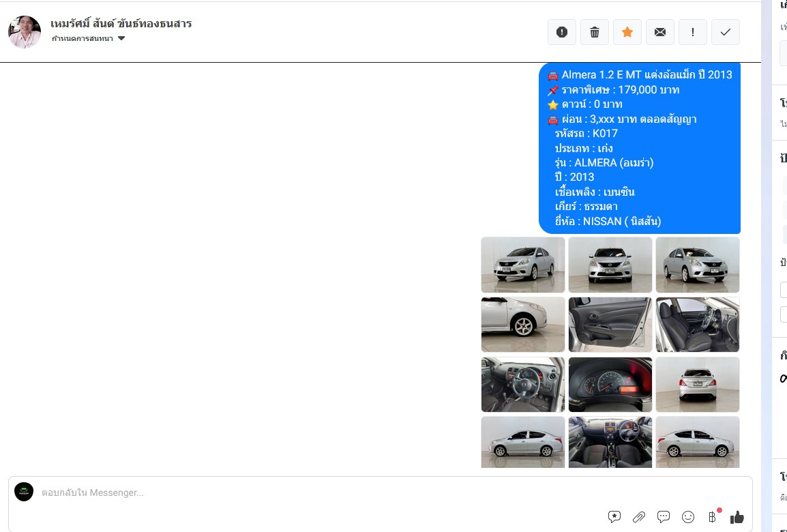Click the page avatar beside reply box
The height and width of the screenshot is (532, 787).
(x=24, y=492)
